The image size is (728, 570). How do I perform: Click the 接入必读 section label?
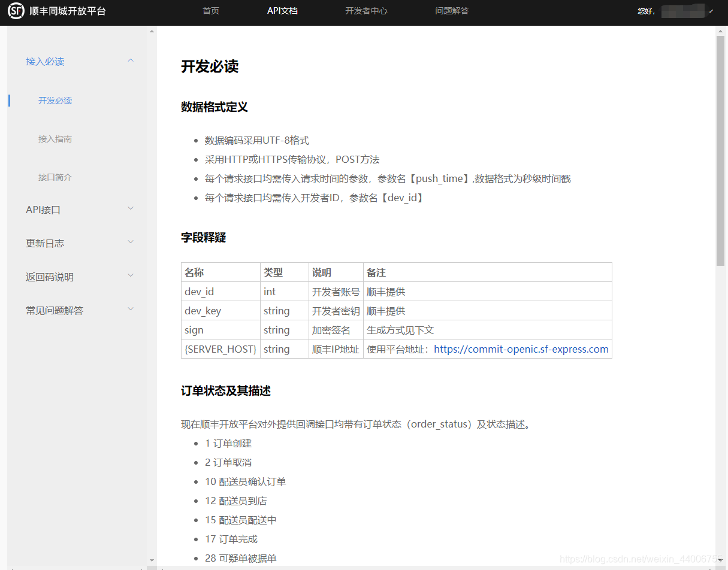click(x=45, y=62)
